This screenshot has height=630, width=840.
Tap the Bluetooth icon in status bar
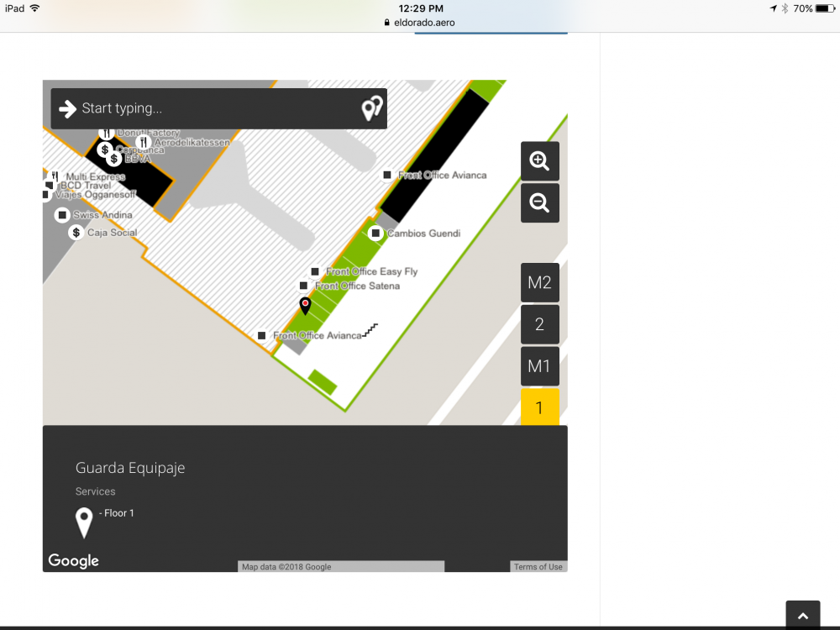click(x=785, y=8)
